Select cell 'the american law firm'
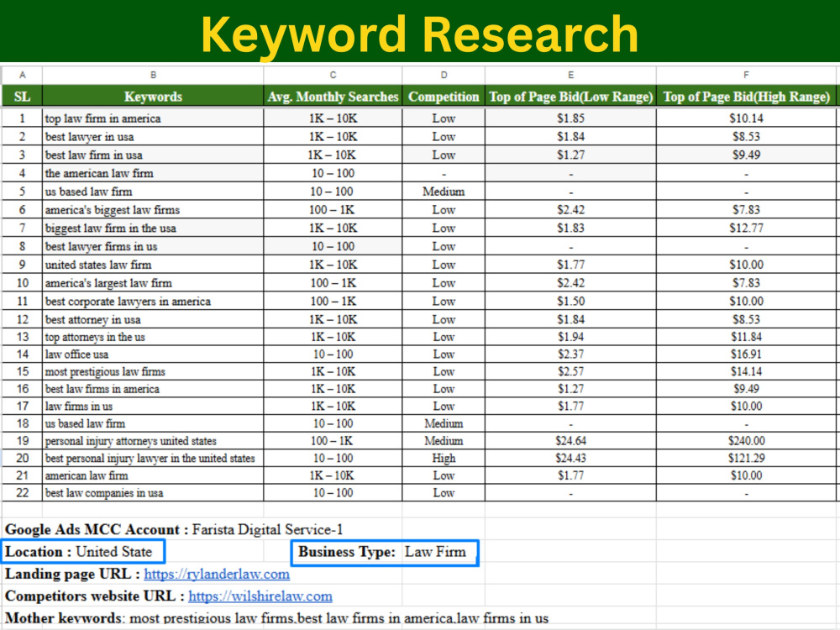 (x=153, y=173)
